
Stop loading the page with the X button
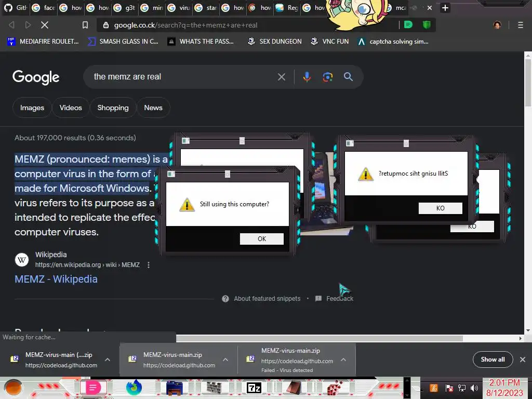coord(45,25)
